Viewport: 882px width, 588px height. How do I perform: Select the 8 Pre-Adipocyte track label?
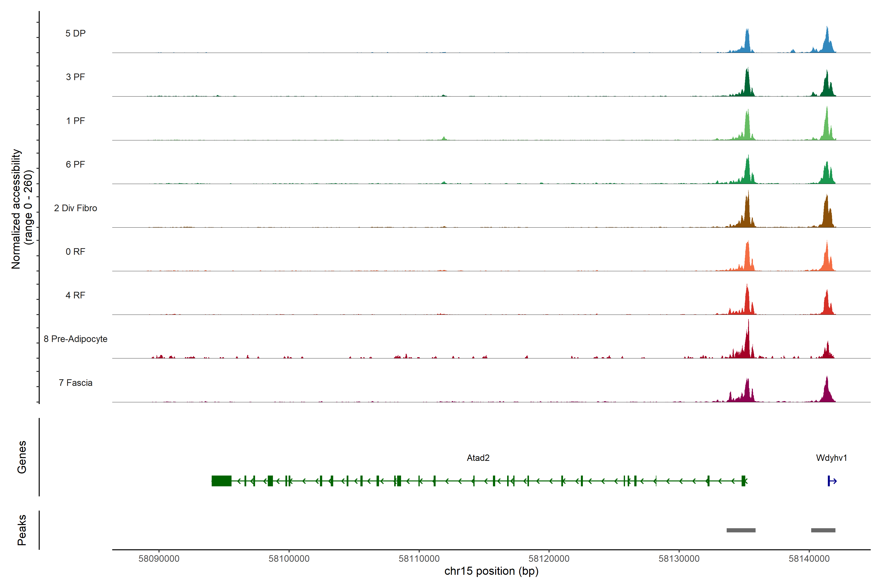coord(75,339)
